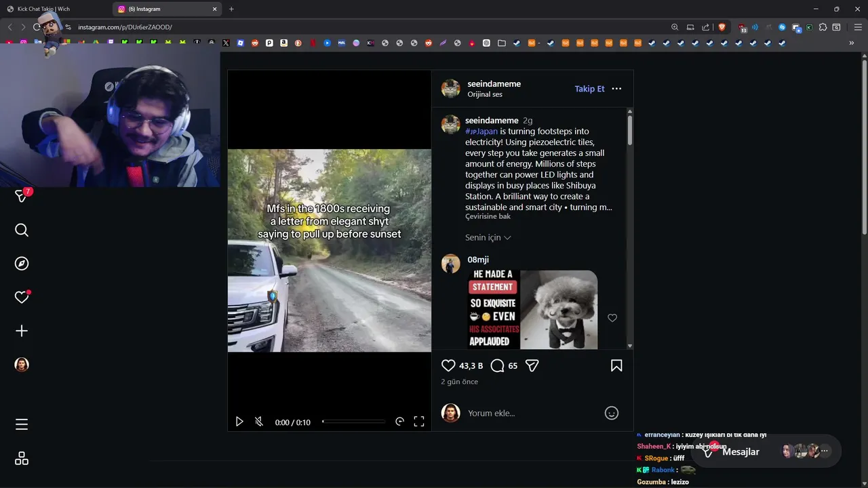Click the comments panel scroll up arrow

coord(630,111)
